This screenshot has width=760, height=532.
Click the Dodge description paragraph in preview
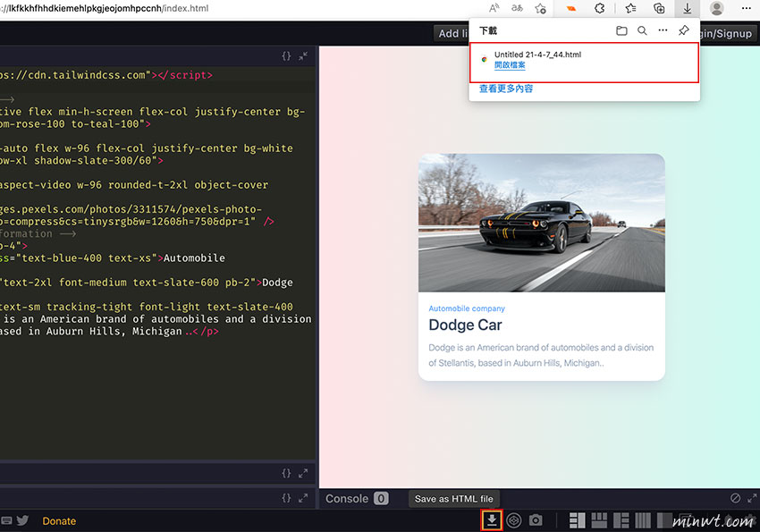pyautogui.click(x=541, y=355)
